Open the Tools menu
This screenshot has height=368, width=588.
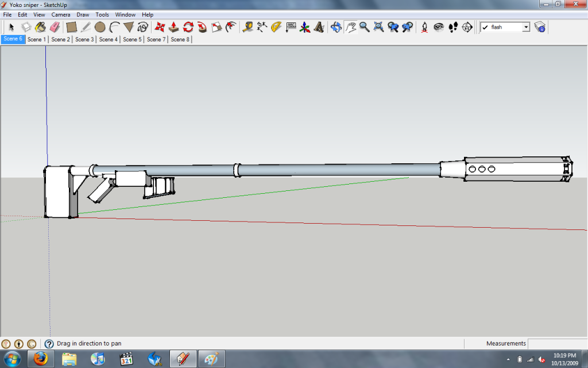102,14
